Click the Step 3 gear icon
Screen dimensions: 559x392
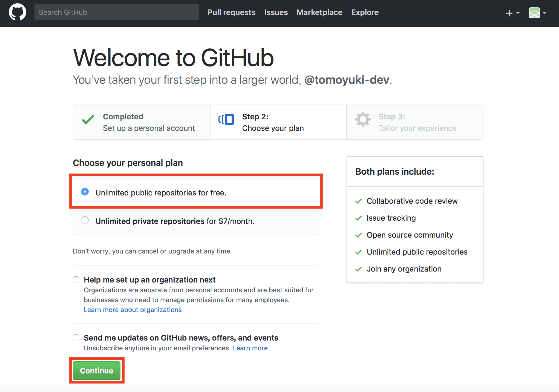pos(363,119)
